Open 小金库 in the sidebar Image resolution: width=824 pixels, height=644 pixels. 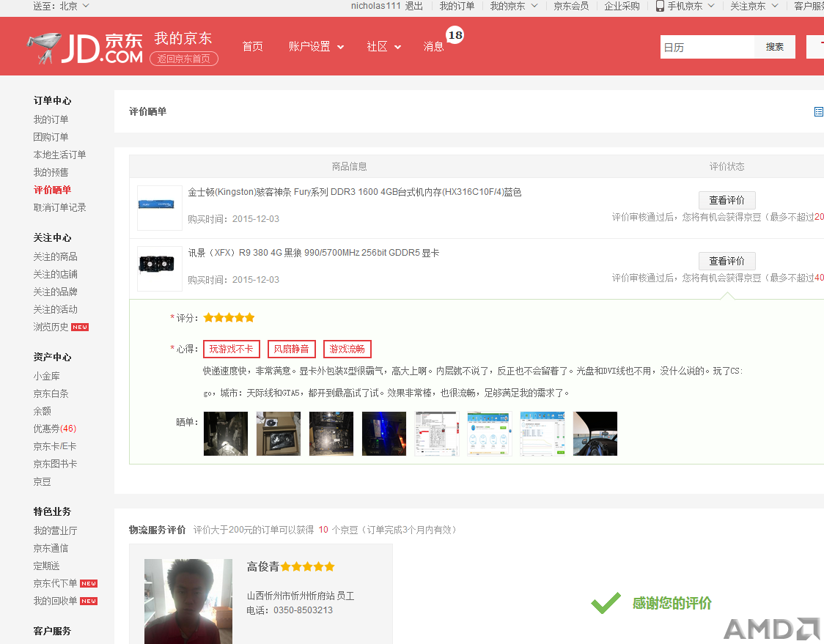tap(46, 376)
